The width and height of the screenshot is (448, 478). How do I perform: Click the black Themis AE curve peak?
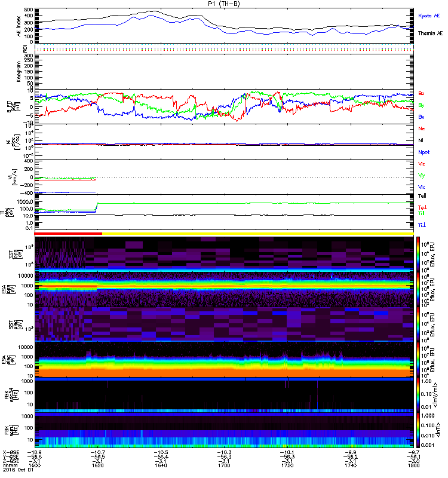pyautogui.click(x=152, y=11)
